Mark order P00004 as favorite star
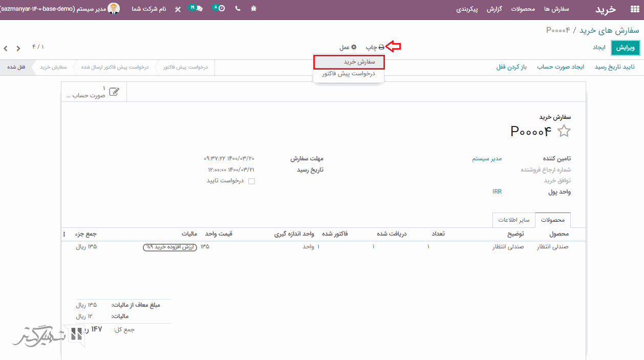Image resolution: width=644 pixels, height=360 pixels. click(x=564, y=131)
